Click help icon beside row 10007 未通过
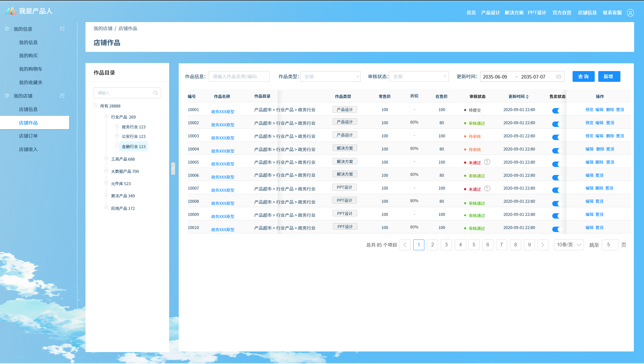This screenshot has height=364, width=644. (487, 188)
